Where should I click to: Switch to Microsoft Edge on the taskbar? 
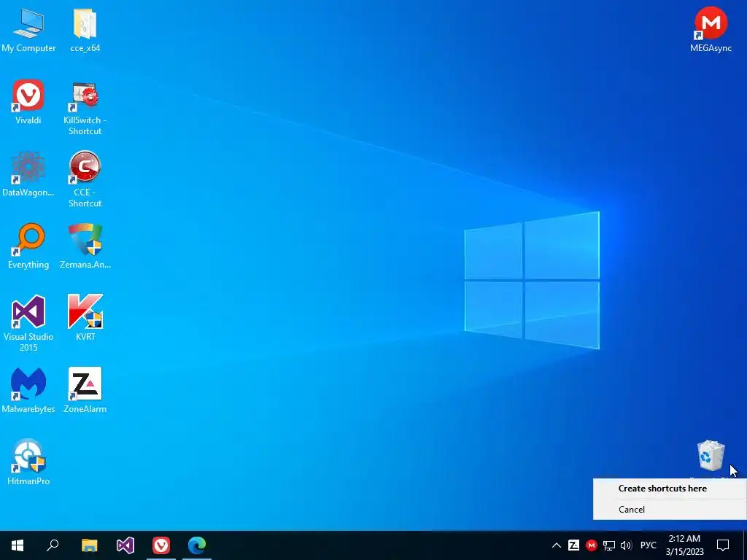tap(197, 545)
